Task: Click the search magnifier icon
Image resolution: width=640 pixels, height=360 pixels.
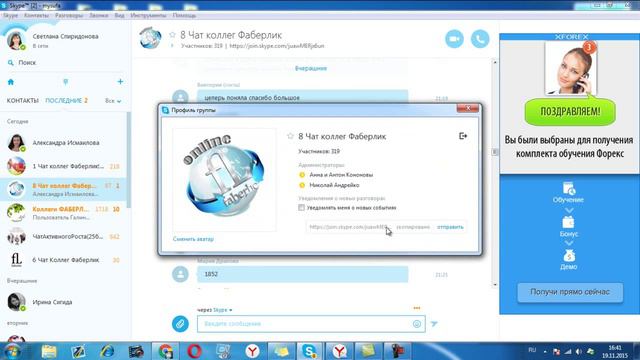Action: tap(11, 63)
